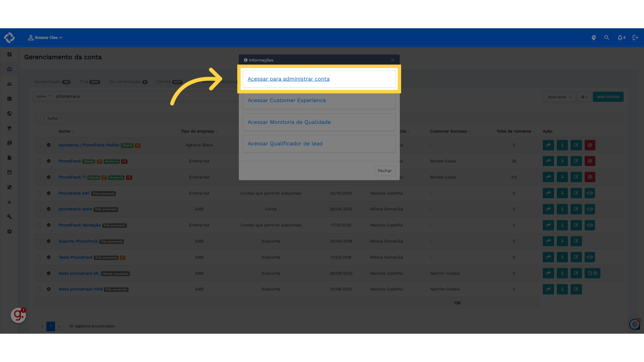
Task: Click Acessar para administrar conta link
Action: (x=288, y=79)
